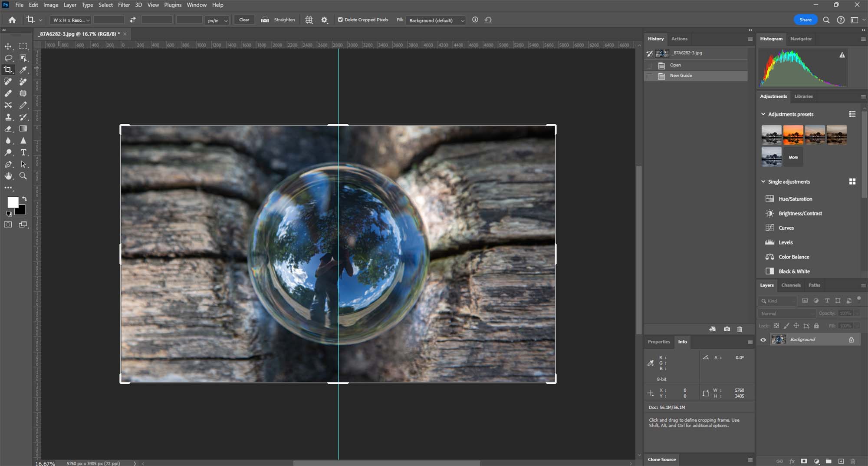Toggle type layer filter in Layers
Image resolution: width=868 pixels, height=466 pixels.
coord(827,301)
